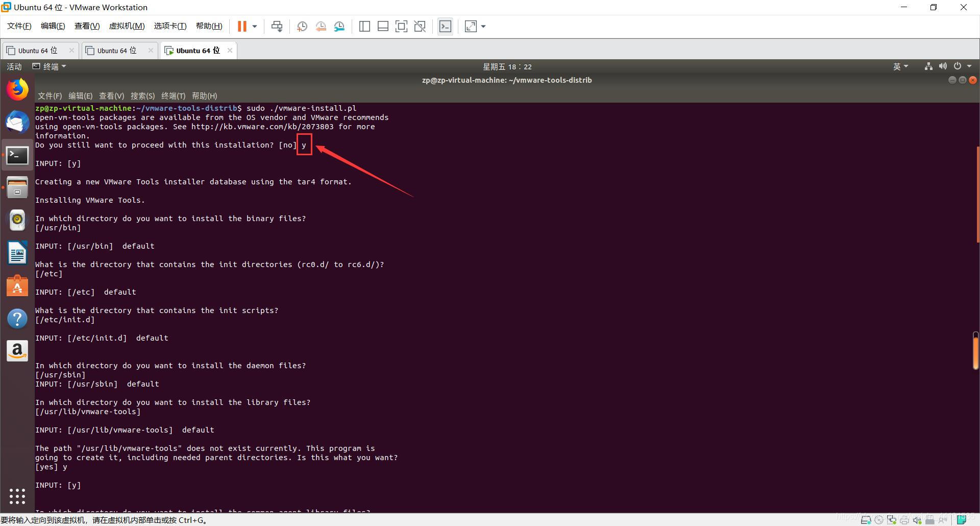Take a snapshot of this virtual machine
Image resolution: width=980 pixels, height=526 pixels.
pyautogui.click(x=302, y=26)
